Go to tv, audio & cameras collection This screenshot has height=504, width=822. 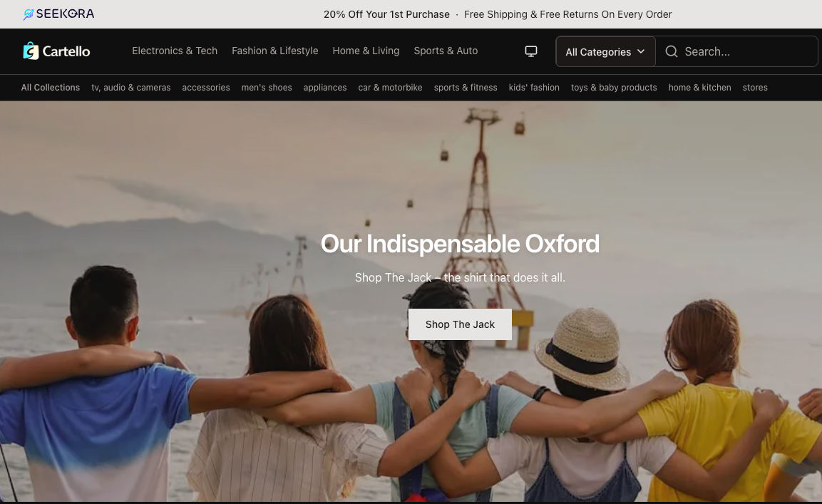click(x=131, y=88)
